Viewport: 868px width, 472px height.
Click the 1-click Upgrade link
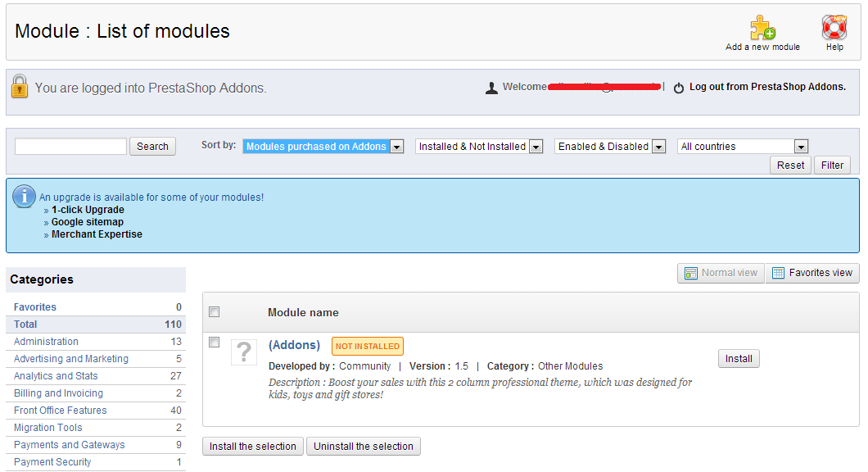coord(88,210)
